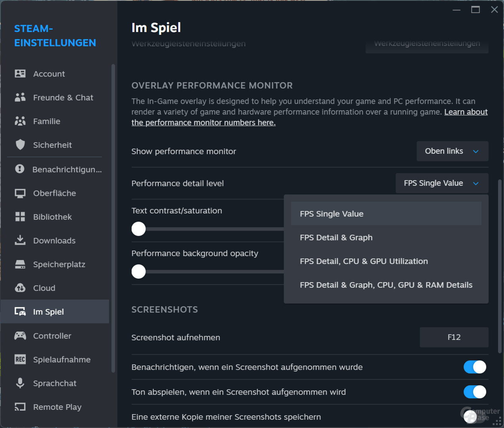
Task: Click the Im Spiel overlay icon
Action: (20, 312)
